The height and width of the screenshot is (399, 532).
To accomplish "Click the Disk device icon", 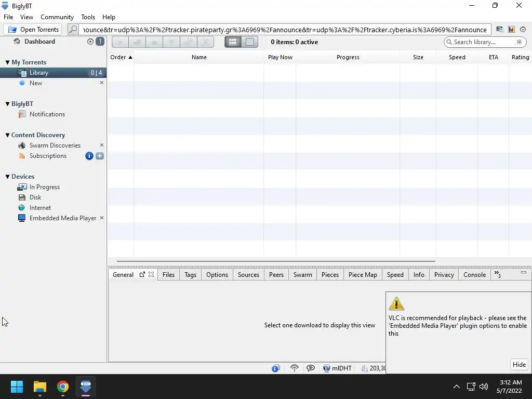I will pos(22,197).
